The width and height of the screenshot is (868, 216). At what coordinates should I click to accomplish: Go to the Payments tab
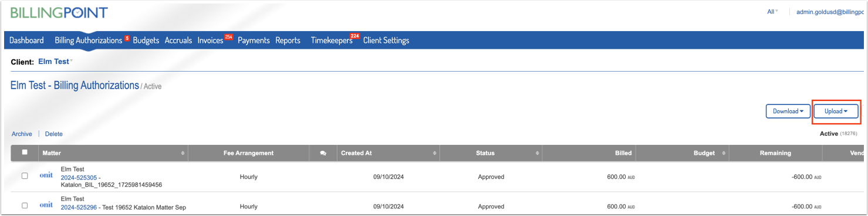pyautogui.click(x=254, y=41)
